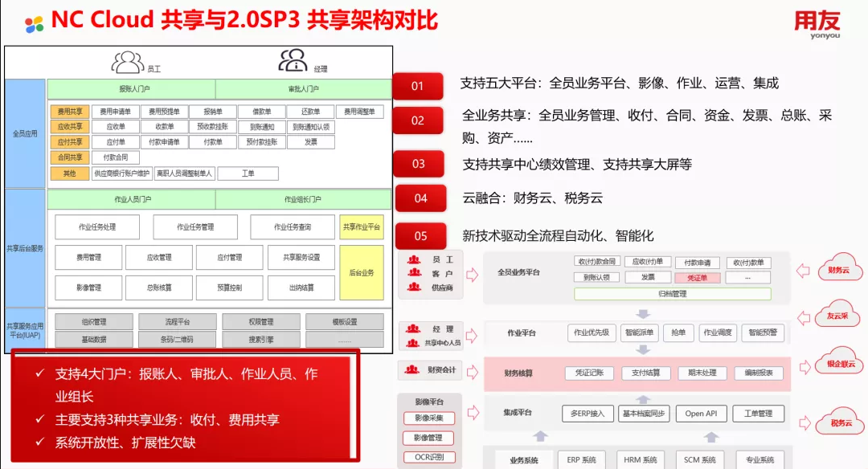This screenshot has height=469, width=868.
Task: Click the 抢单 box
Action: [678, 332]
